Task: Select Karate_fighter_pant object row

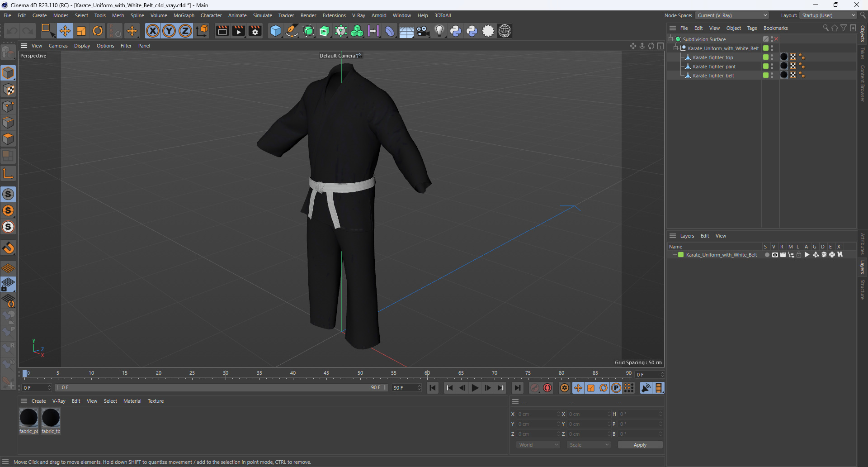Action: [714, 67]
